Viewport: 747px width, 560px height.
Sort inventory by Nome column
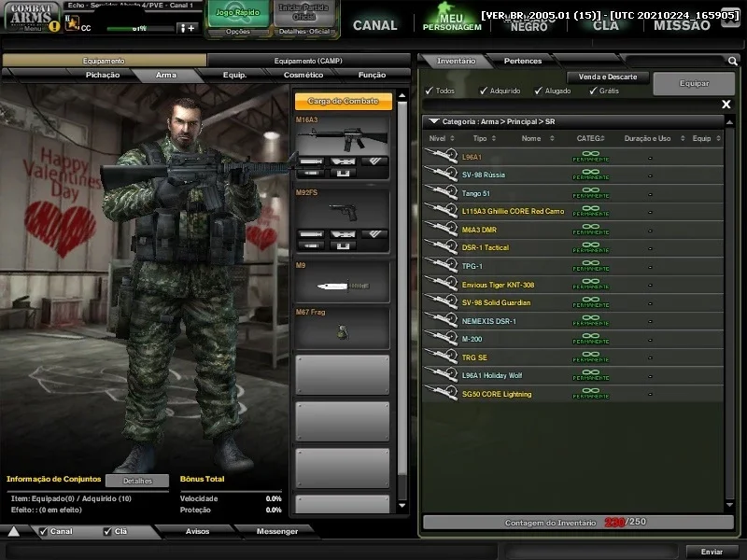click(538, 138)
